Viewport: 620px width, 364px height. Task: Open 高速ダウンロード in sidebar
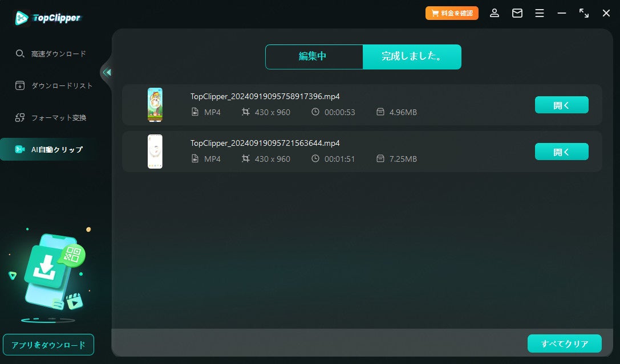(x=59, y=54)
